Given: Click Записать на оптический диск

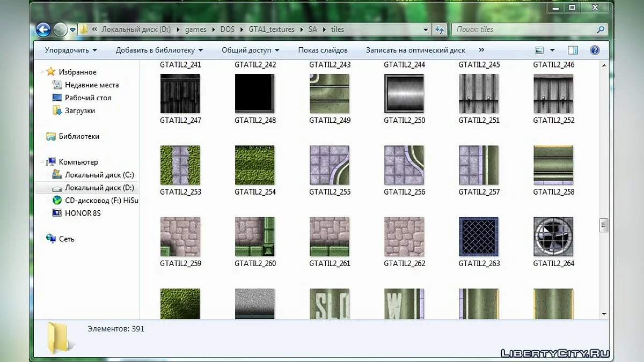Looking at the screenshot, I should point(415,50).
